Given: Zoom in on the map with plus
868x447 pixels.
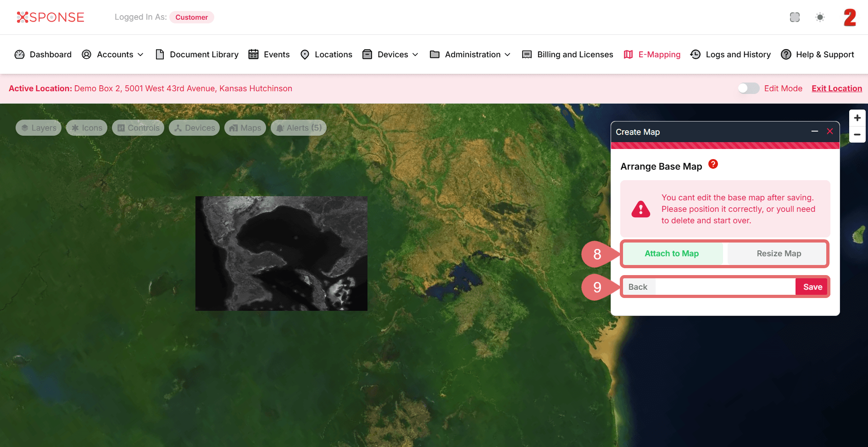Looking at the screenshot, I should pyautogui.click(x=857, y=118).
